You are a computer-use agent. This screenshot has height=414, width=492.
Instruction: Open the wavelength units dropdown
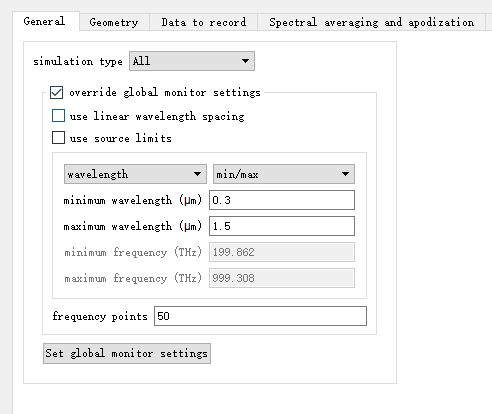pos(135,174)
